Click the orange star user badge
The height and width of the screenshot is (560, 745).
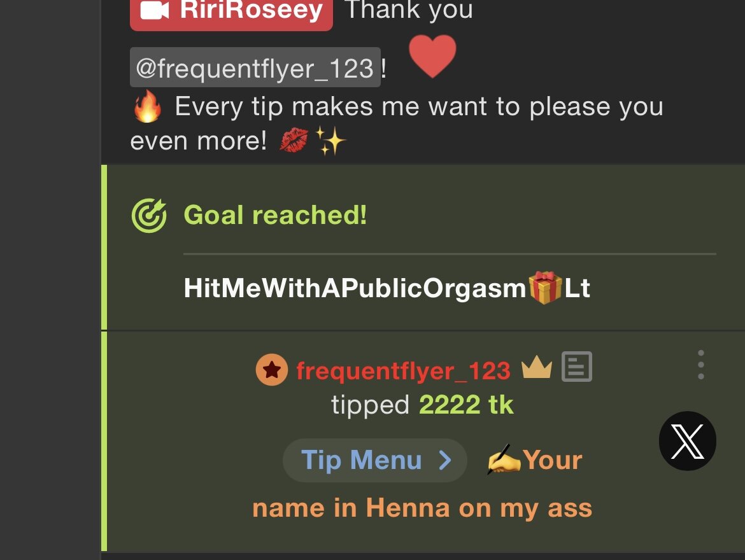272,370
